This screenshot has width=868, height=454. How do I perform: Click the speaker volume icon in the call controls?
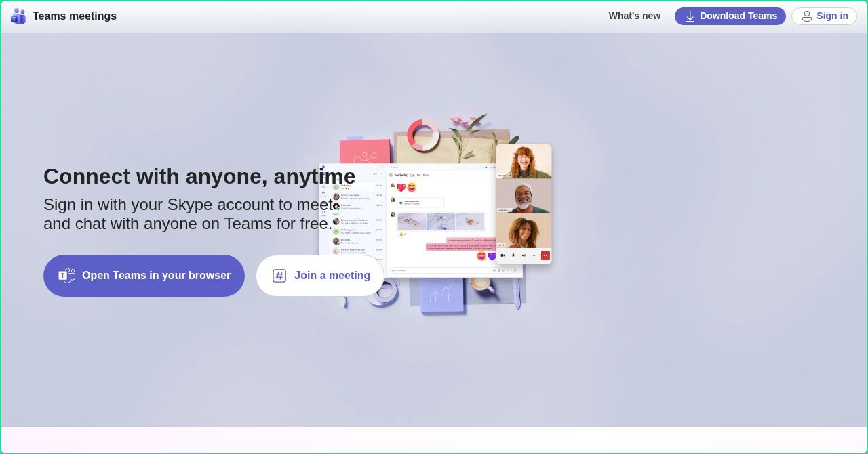524,255
